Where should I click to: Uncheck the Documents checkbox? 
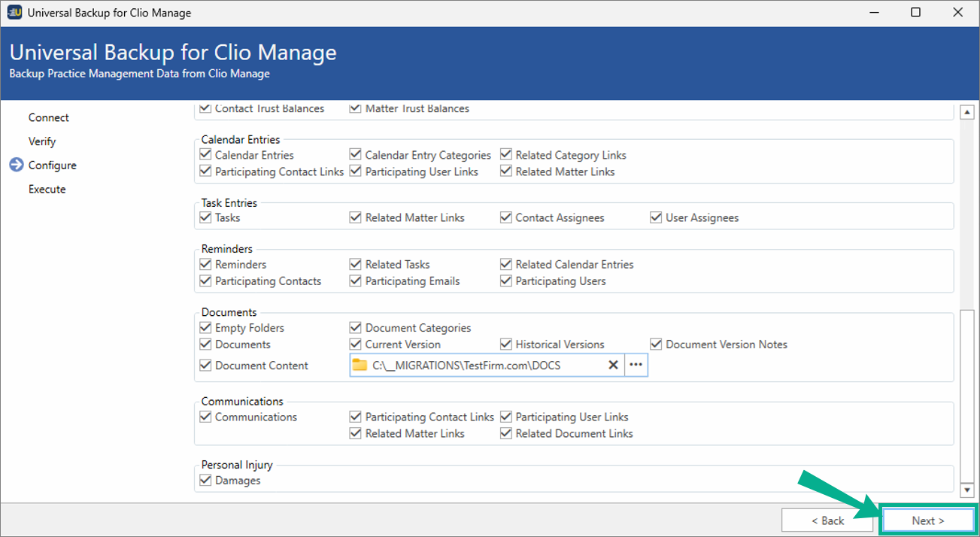[x=205, y=344]
